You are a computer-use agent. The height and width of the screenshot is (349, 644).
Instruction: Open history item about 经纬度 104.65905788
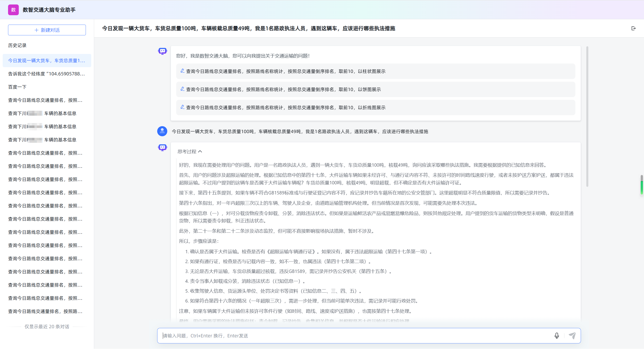47,74
